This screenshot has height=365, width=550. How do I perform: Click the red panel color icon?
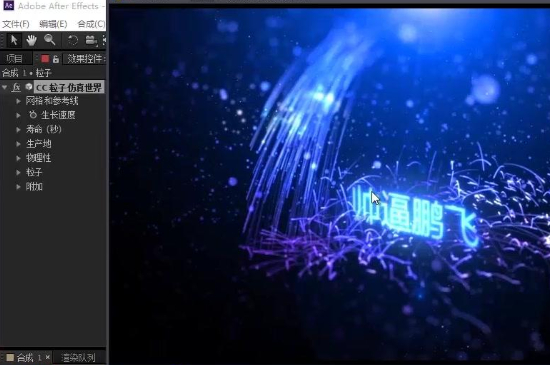pos(45,59)
